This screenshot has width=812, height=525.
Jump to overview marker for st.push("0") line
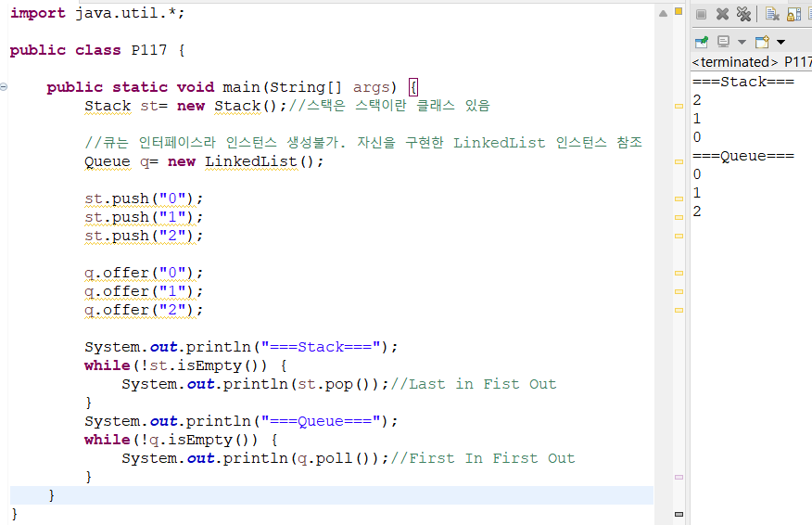pos(679,199)
